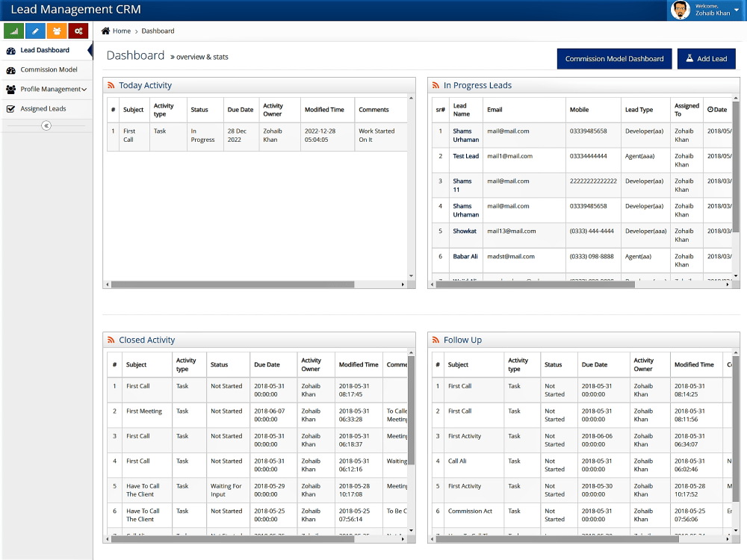Go to Home via the breadcrumb link
Viewport: 747px width, 560px height.
point(122,31)
